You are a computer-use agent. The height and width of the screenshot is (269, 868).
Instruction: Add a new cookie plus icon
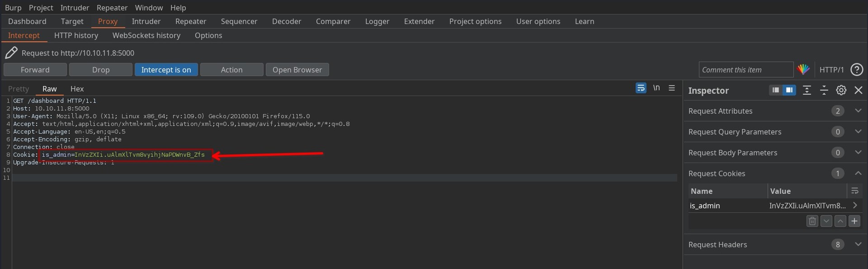pyautogui.click(x=854, y=221)
